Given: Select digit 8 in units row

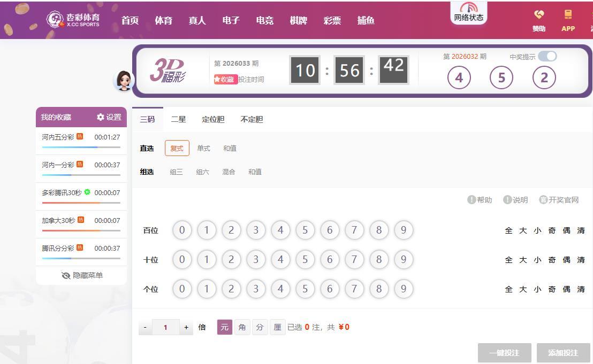Looking at the screenshot, I should (x=379, y=289).
